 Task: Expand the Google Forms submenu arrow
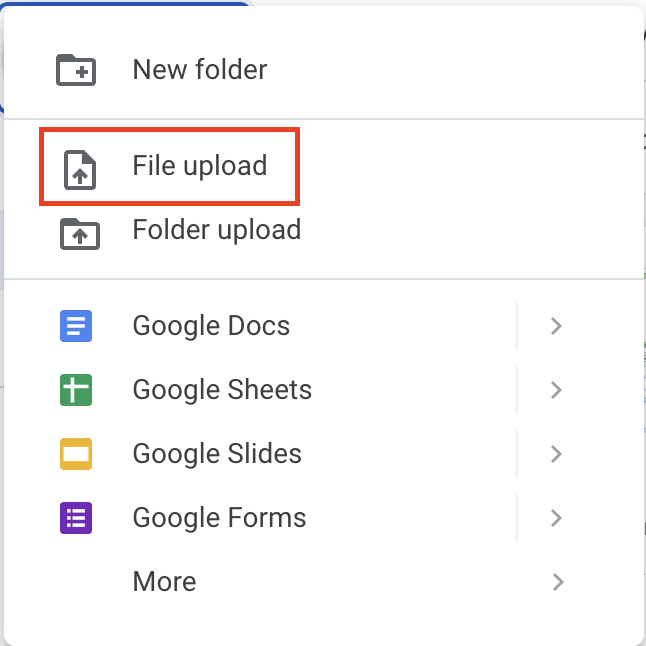(556, 518)
